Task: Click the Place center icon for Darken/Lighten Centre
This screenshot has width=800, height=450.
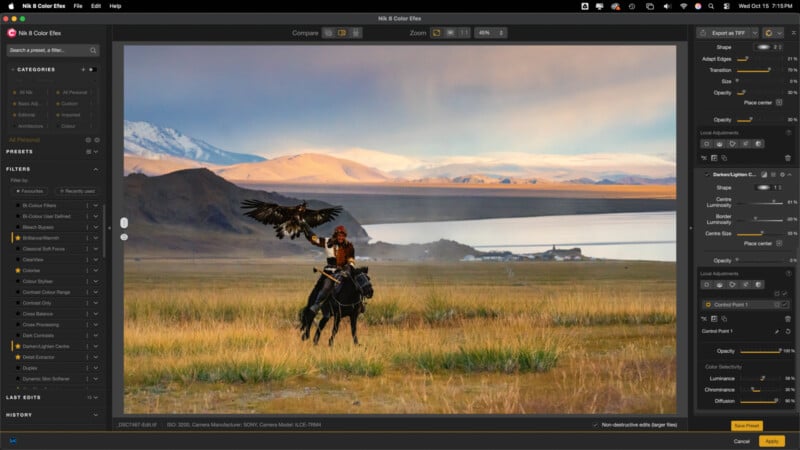Action: [x=779, y=243]
